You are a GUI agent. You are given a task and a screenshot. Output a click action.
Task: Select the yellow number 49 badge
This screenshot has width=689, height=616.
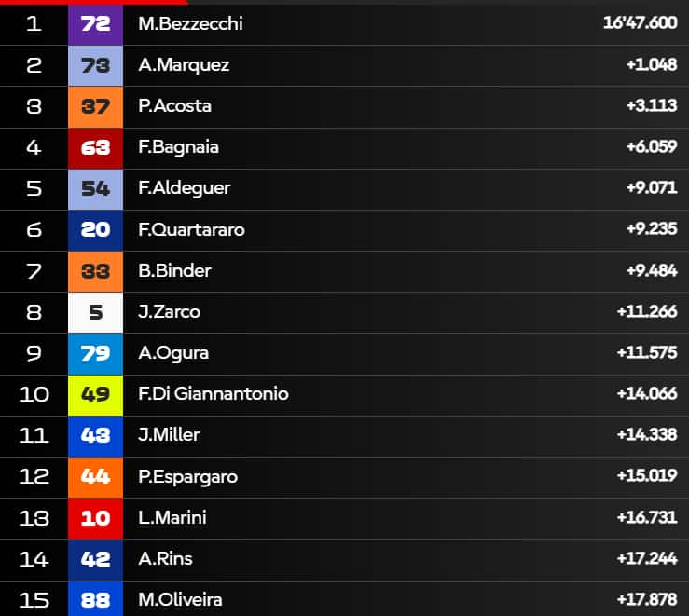tap(95, 393)
